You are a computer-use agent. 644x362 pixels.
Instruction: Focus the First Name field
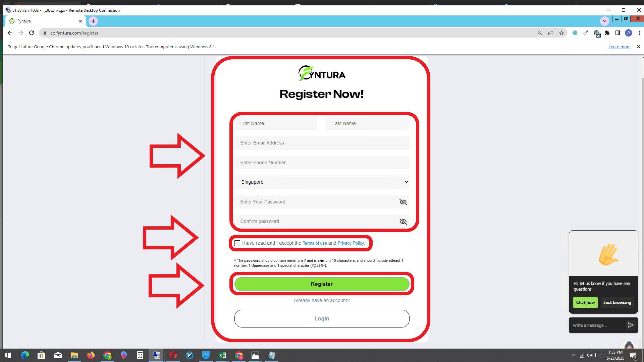[x=276, y=123]
